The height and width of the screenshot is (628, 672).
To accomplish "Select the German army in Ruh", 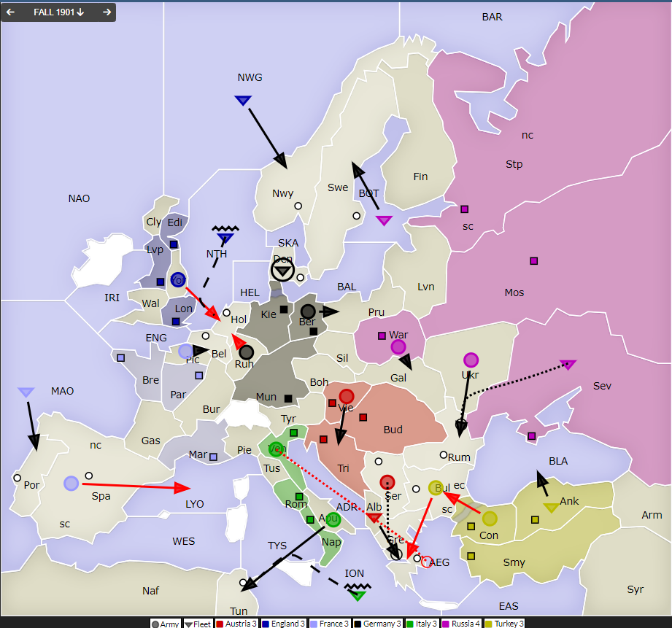I will click(x=246, y=352).
